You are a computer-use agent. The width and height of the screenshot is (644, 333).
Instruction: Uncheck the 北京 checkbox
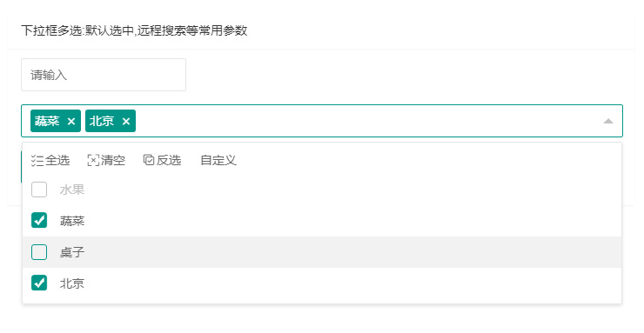click(x=39, y=283)
